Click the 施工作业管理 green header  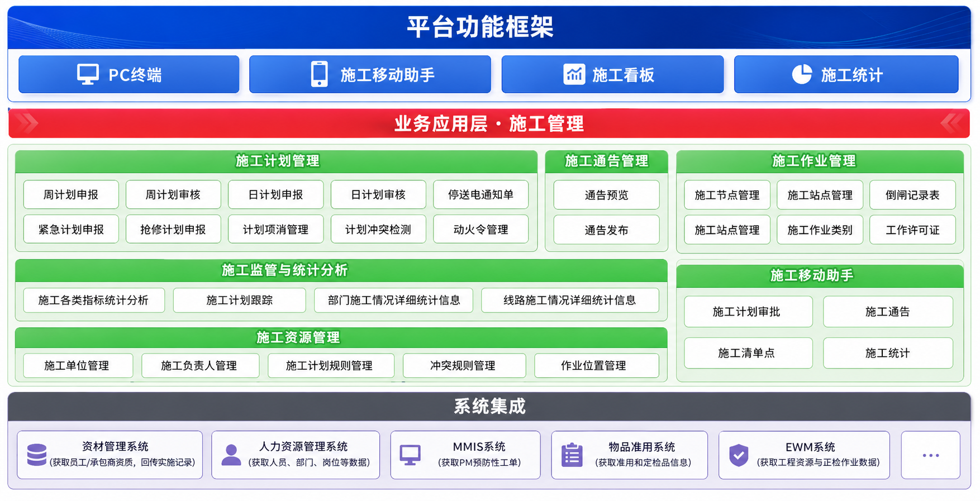click(820, 161)
